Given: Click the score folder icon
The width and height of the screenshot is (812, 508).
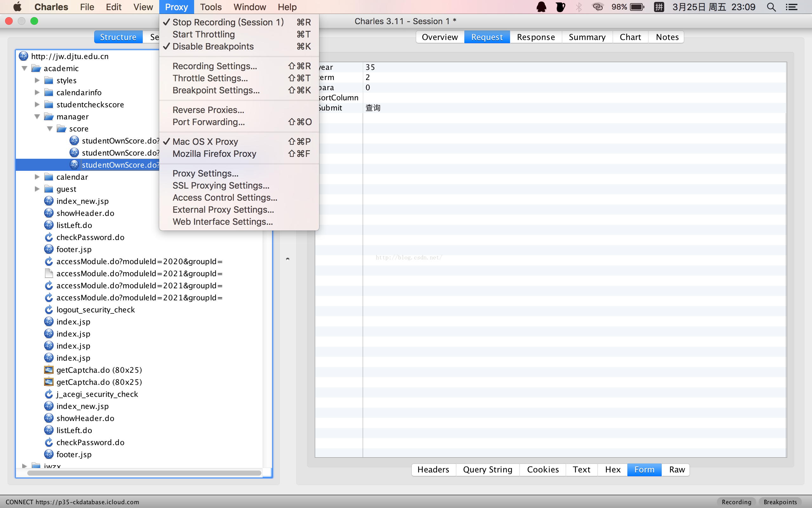Looking at the screenshot, I should (x=62, y=129).
